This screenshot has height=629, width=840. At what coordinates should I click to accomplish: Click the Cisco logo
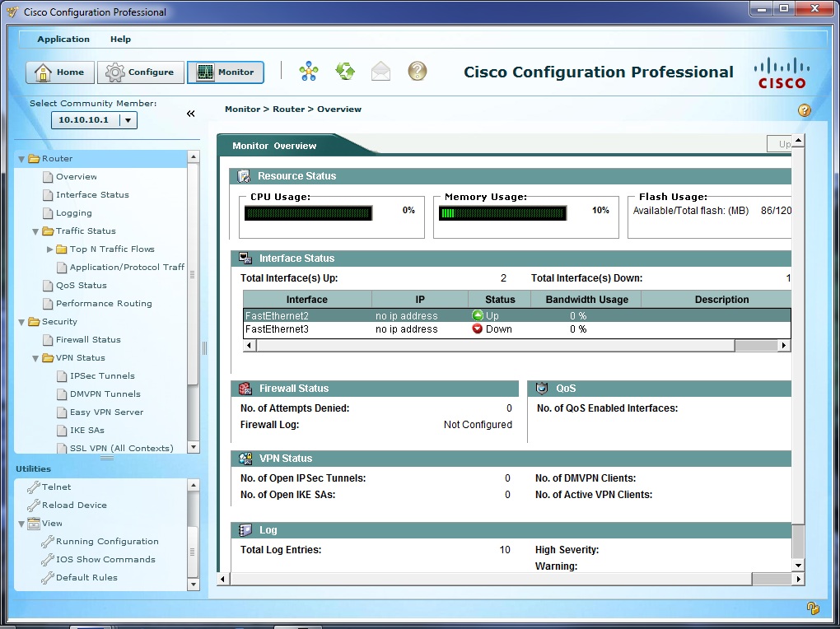tap(782, 73)
